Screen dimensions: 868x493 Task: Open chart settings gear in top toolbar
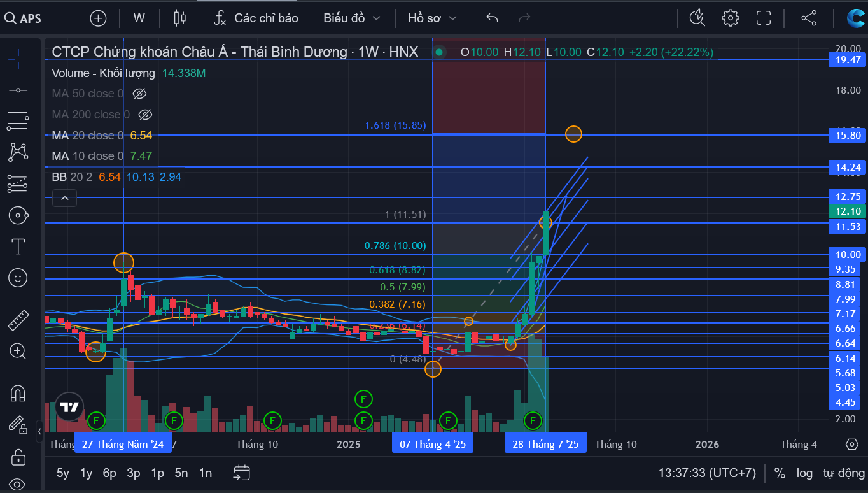(x=731, y=18)
